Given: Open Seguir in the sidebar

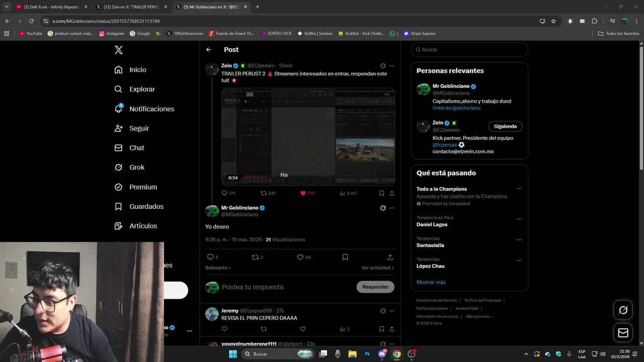Looking at the screenshot, I should click(131, 128).
